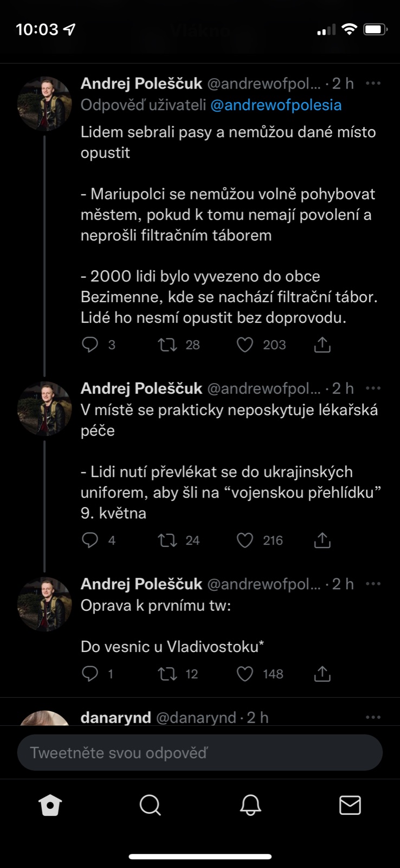The width and height of the screenshot is (400, 868).
Task: Open the Notifications tab
Action: click(250, 806)
